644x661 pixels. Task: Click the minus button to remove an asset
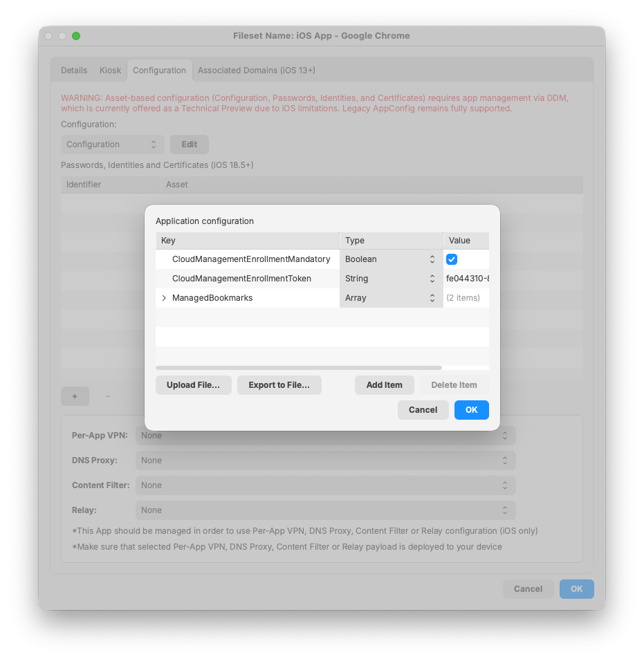pos(107,396)
